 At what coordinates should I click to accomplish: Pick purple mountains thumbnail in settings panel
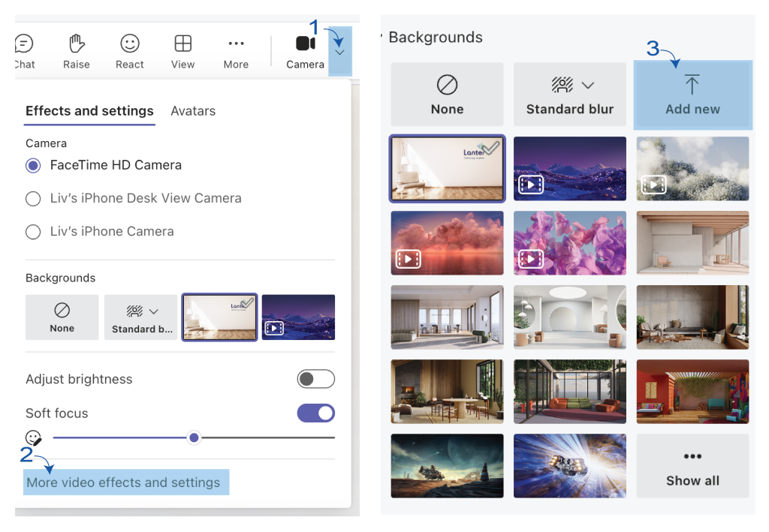[298, 317]
